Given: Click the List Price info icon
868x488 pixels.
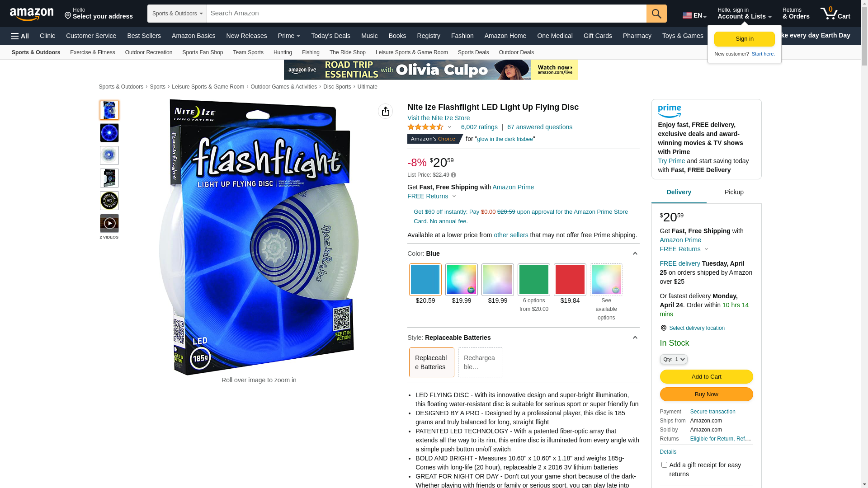Looking at the screenshot, I should click(453, 175).
